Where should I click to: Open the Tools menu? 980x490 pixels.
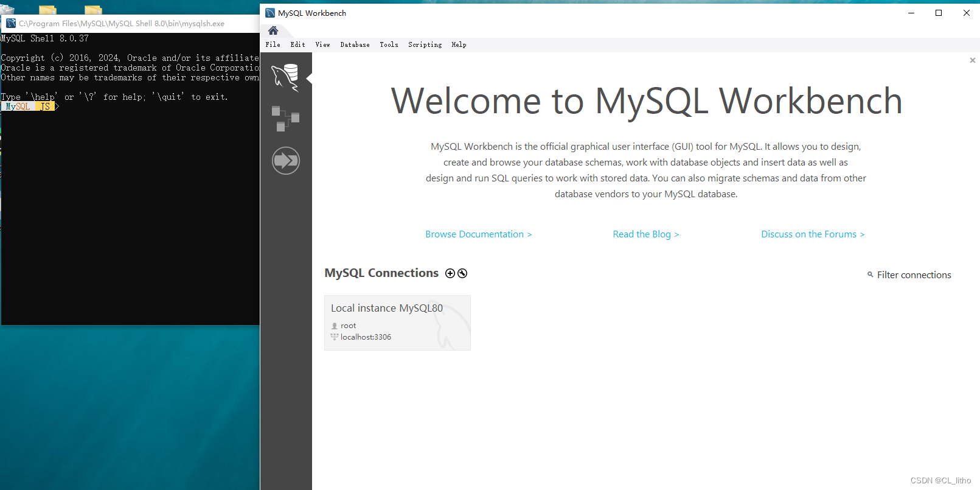click(x=389, y=44)
